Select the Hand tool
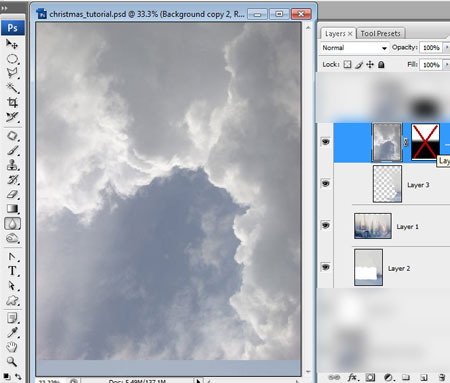450x383 pixels. click(x=12, y=347)
